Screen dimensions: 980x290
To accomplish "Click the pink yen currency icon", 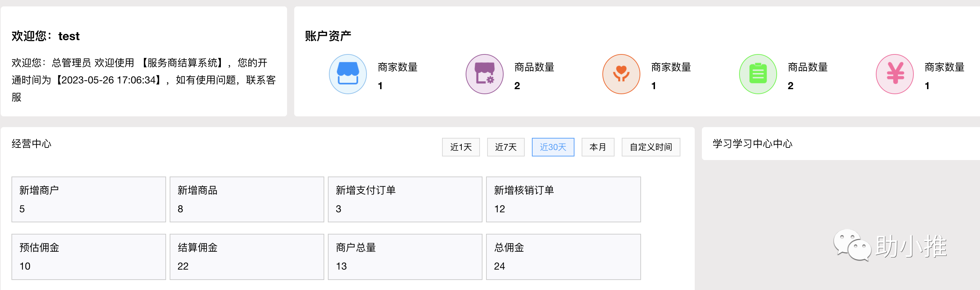I will pyautogui.click(x=894, y=74).
